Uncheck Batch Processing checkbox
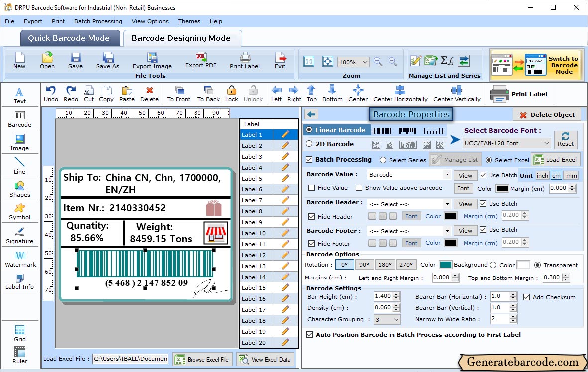Screen dimensions: 588x372 coord(309,159)
